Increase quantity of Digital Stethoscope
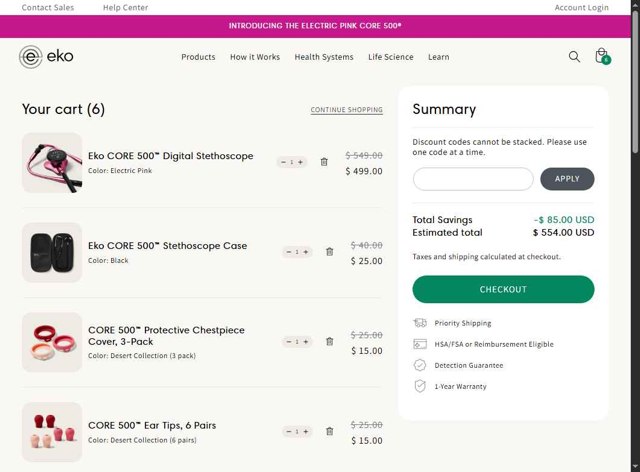Viewport: 640px width, 472px height. (300, 162)
